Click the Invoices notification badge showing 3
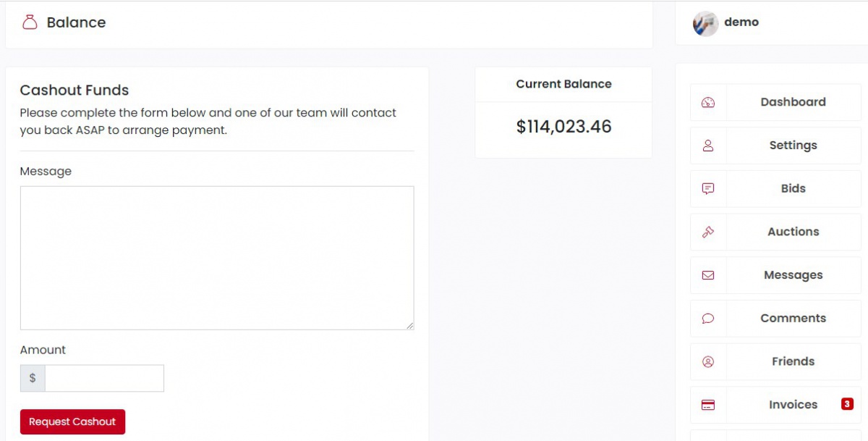This screenshot has height=441, width=868. (x=847, y=404)
